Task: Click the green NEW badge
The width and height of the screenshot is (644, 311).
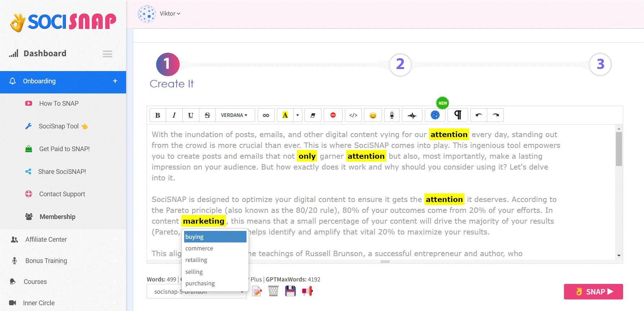Action: coord(443,103)
